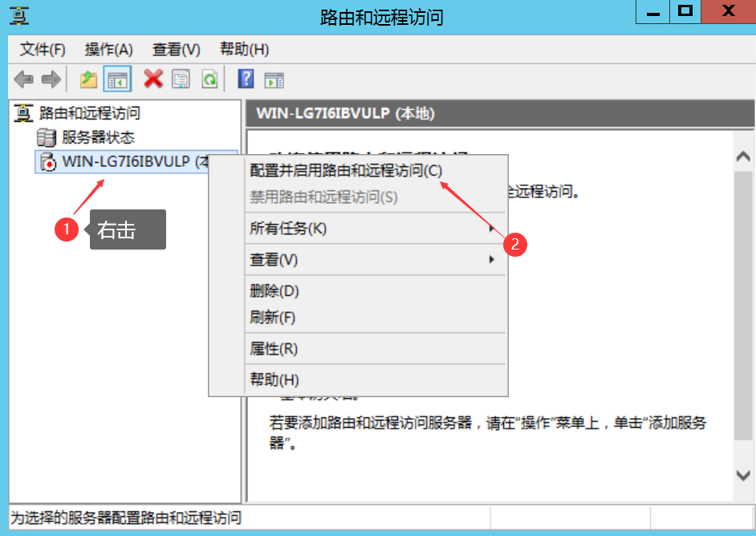
Task: Open the Properties toolbar icon
Action: point(181,79)
